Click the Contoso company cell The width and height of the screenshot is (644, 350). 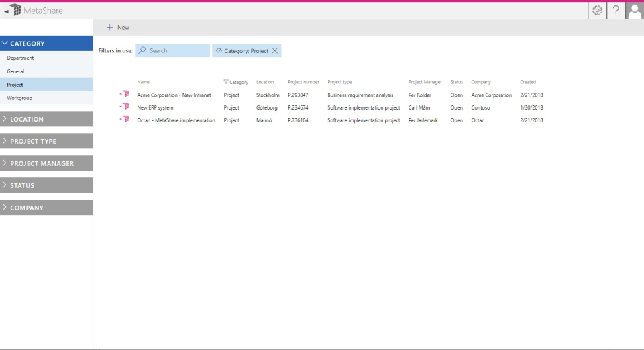[480, 107]
